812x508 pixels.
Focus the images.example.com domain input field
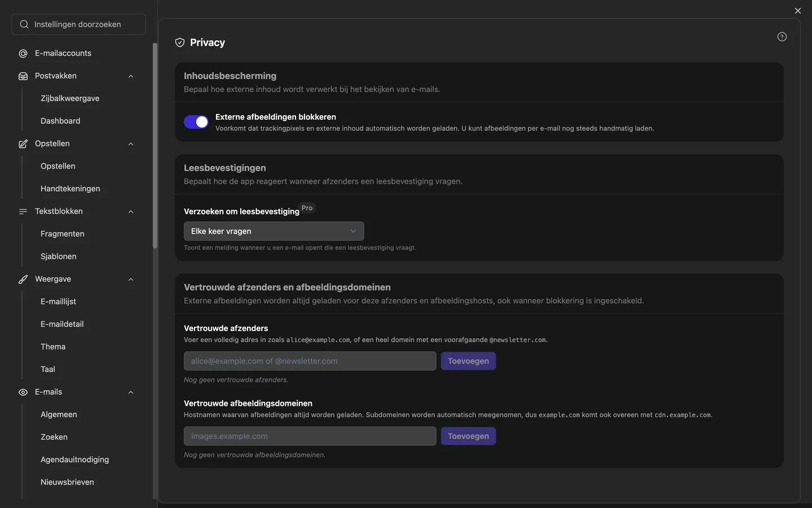pos(310,436)
